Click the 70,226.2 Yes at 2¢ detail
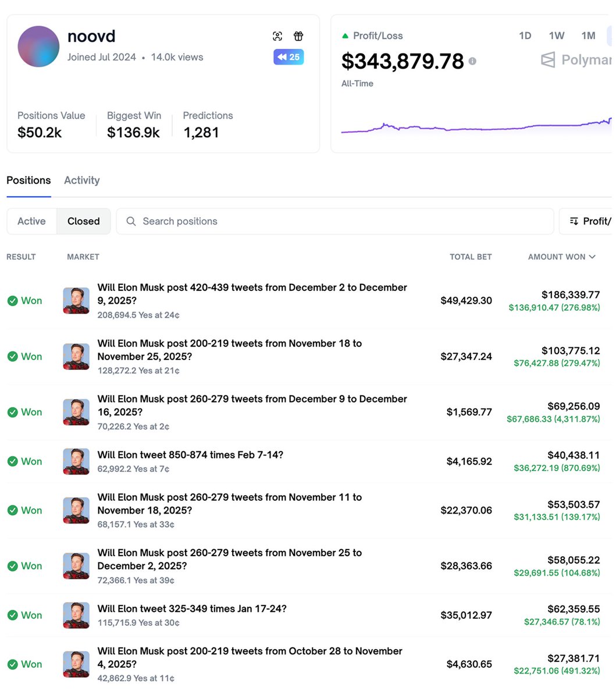 [x=133, y=427]
